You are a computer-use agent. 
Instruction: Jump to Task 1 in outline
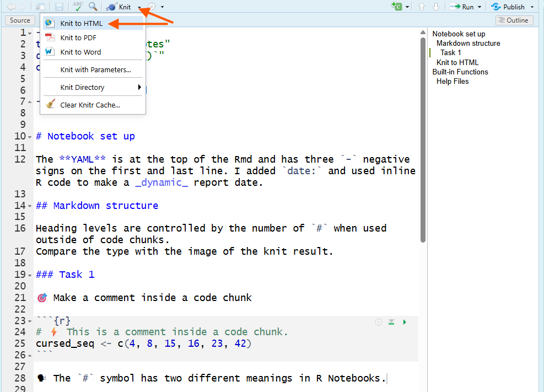tap(451, 53)
